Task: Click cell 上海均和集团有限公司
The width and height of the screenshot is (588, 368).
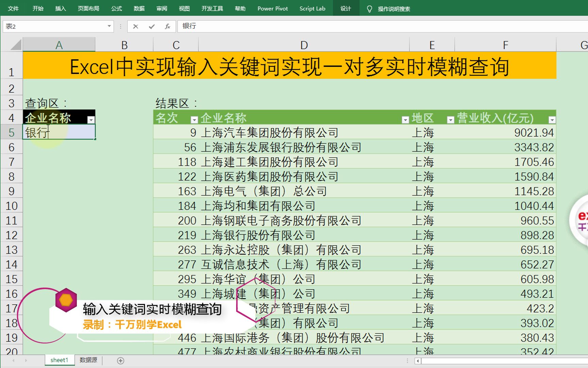Action: [x=304, y=205]
